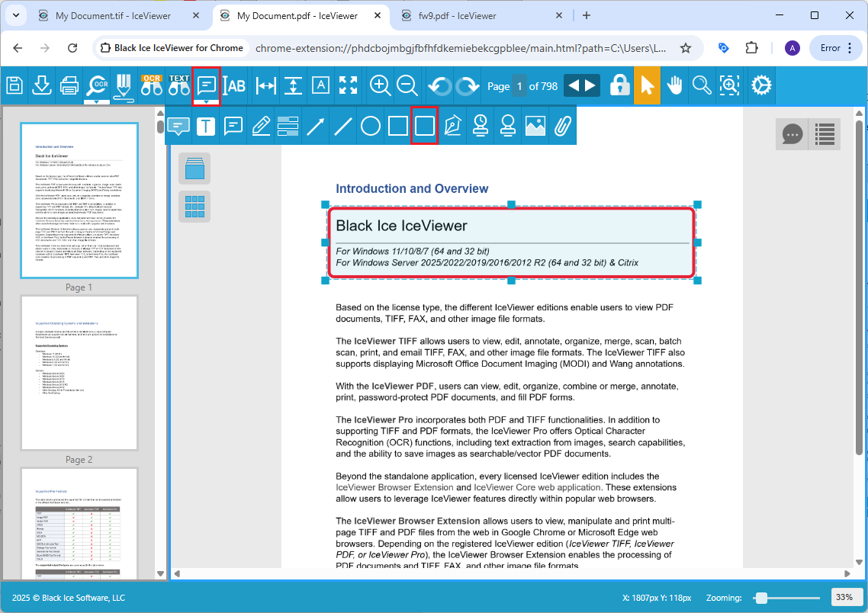The image size is (868, 613).
Task: Click the OCR binoculars search icon
Action: click(151, 85)
